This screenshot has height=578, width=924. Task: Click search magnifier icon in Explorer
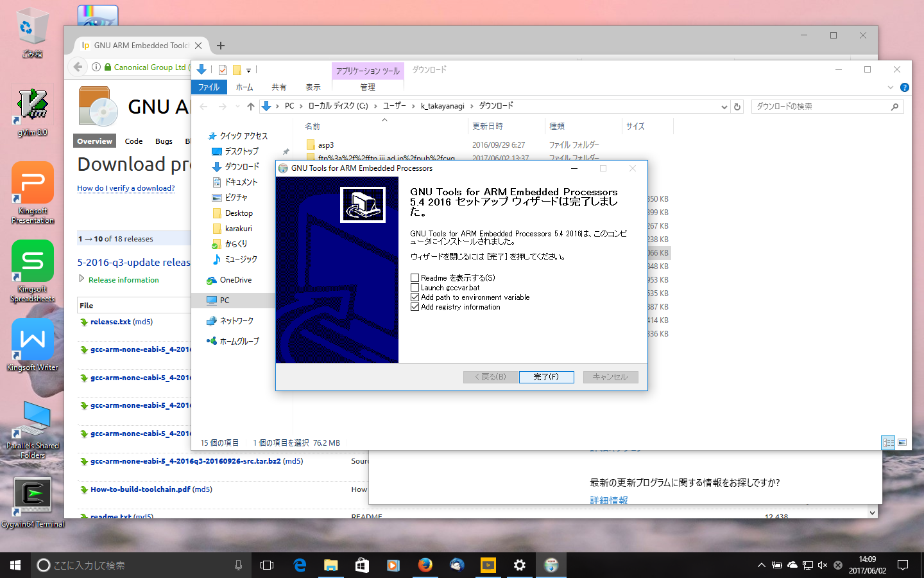pos(894,107)
